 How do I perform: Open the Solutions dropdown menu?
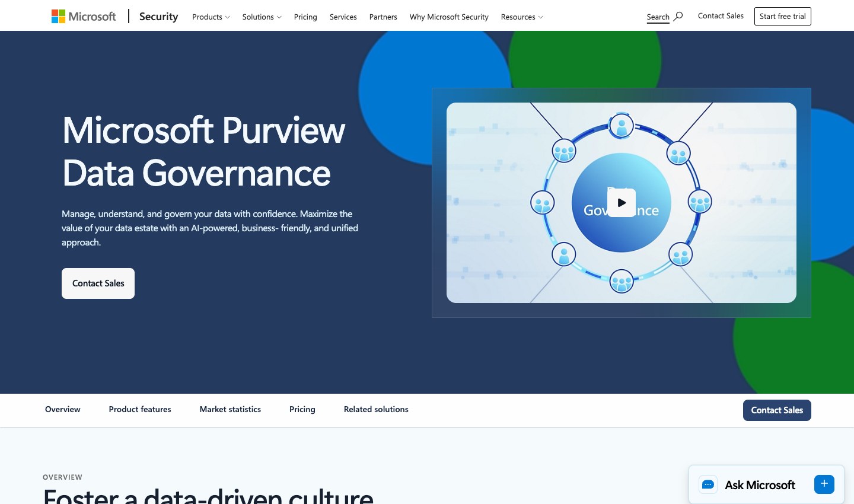click(262, 17)
